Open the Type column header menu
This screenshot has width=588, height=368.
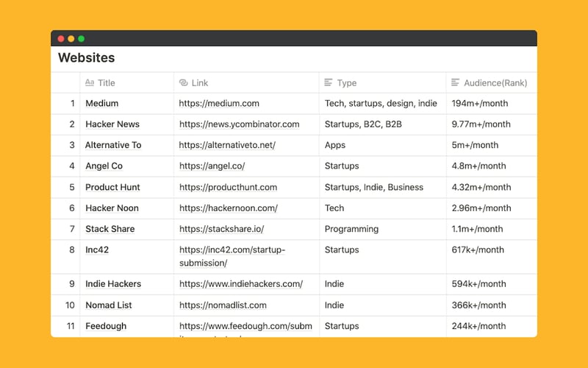tap(383, 82)
